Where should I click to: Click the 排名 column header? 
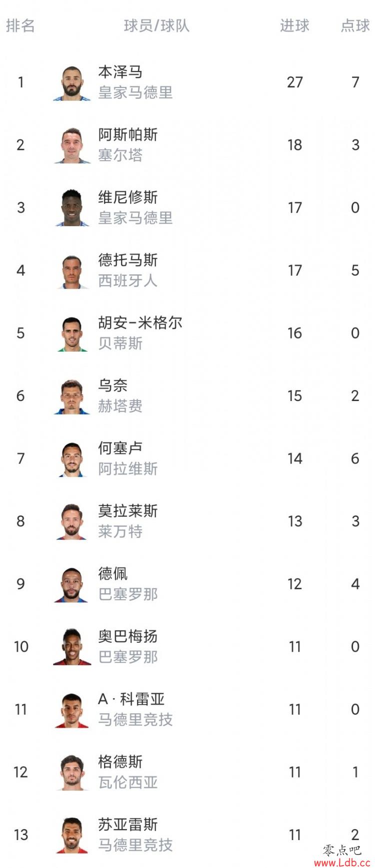[20, 25]
